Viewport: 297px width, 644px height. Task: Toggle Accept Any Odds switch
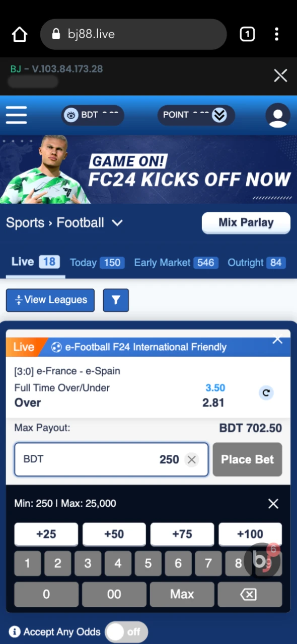[x=126, y=631]
